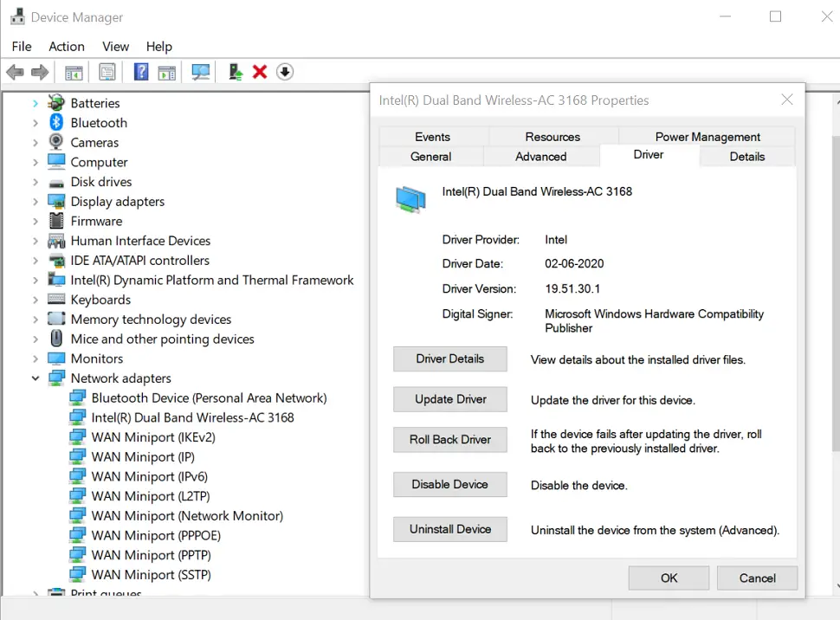Click the Cameras category icon
The height and width of the screenshot is (620, 840).
coord(56,142)
